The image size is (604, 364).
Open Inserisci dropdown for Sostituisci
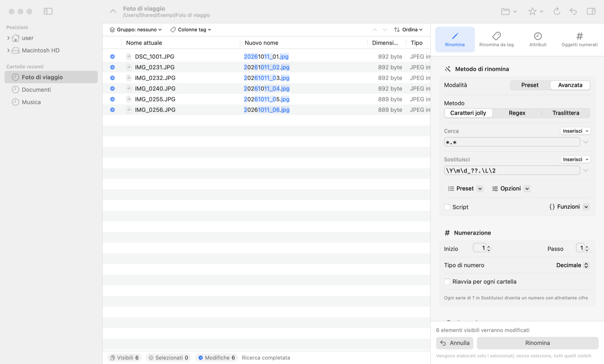click(575, 159)
